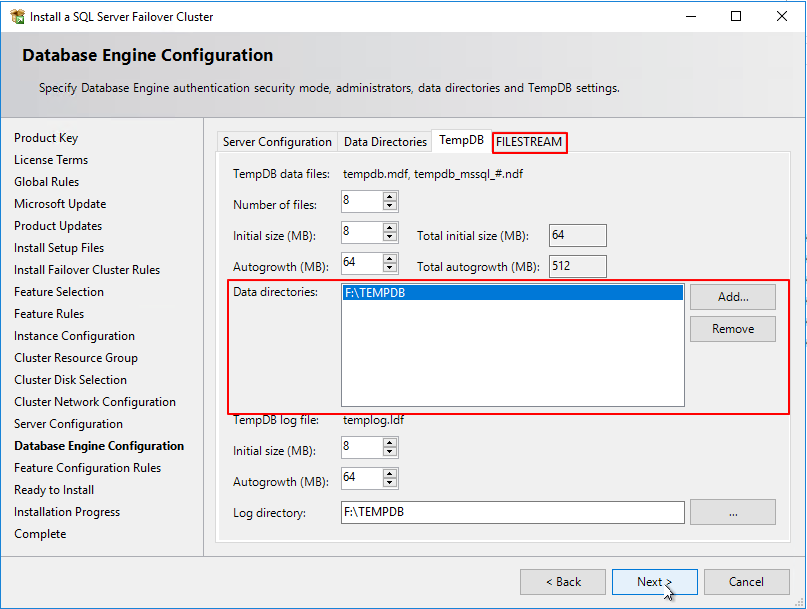Click Cluster Resource Group step
This screenshot has height=609, width=807.
coord(76,358)
